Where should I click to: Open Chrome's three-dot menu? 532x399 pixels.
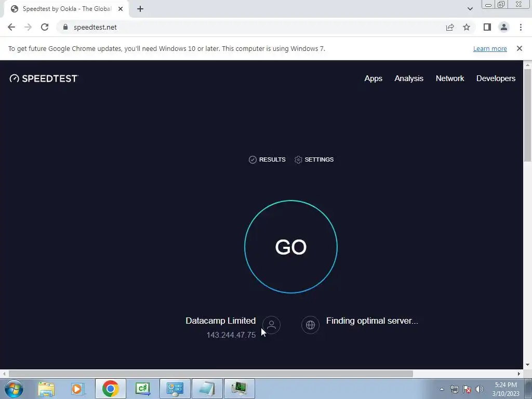tap(521, 27)
